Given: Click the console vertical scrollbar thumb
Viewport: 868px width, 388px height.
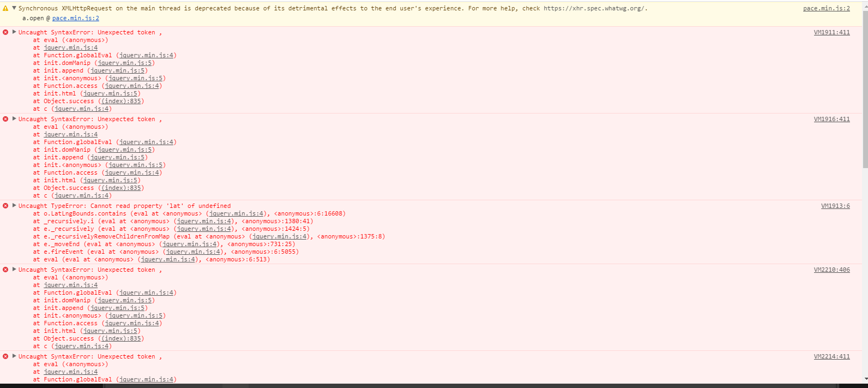Looking at the screenshot, I should pos(865,91).
